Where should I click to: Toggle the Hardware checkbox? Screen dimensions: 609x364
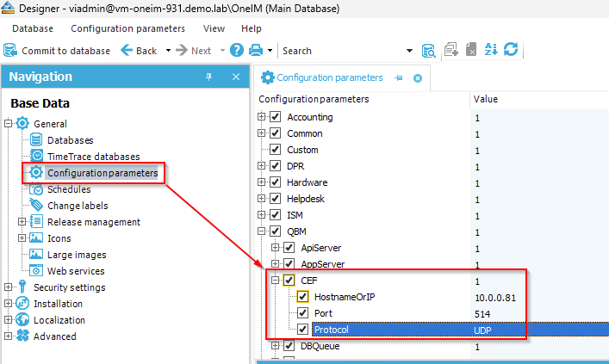click(x=276, y=182)
